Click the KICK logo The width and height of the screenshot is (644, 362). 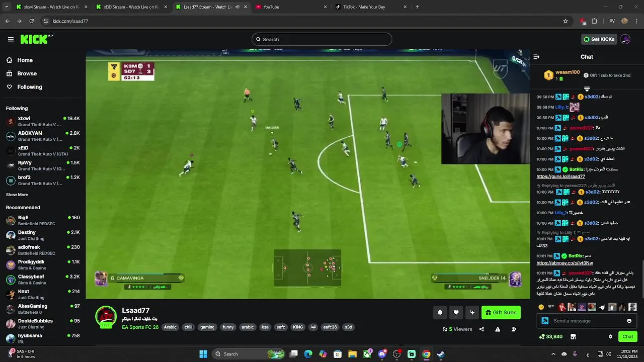pyautogui.click(x=36, y=39)
